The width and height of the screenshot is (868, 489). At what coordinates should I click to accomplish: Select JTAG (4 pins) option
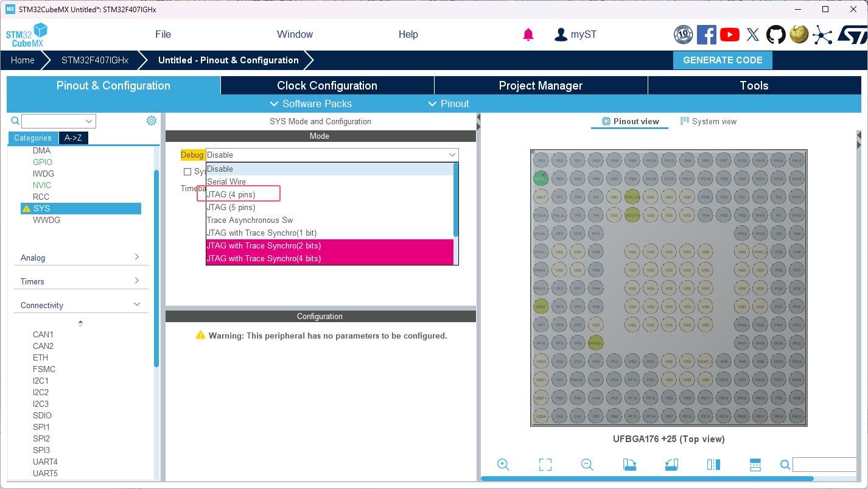click(330, 194)
